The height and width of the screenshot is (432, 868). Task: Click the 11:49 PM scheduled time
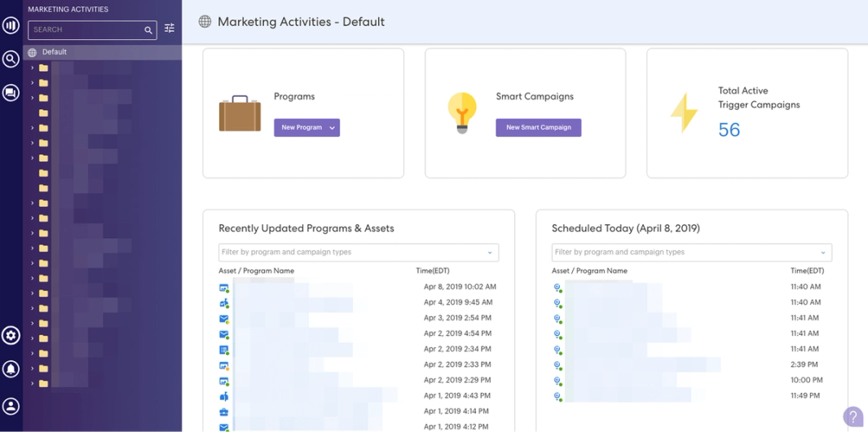click(x=806, y=395)
